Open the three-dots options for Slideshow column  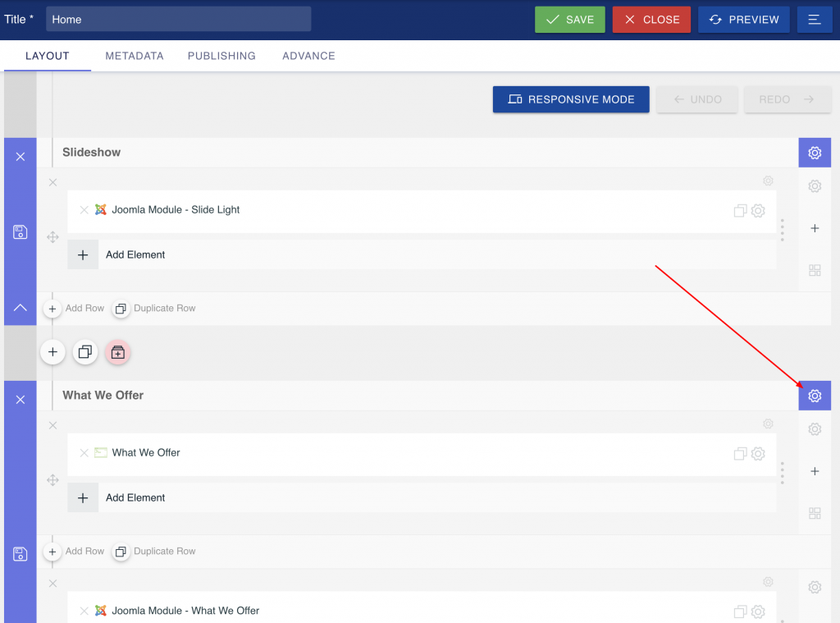[783, 230]
